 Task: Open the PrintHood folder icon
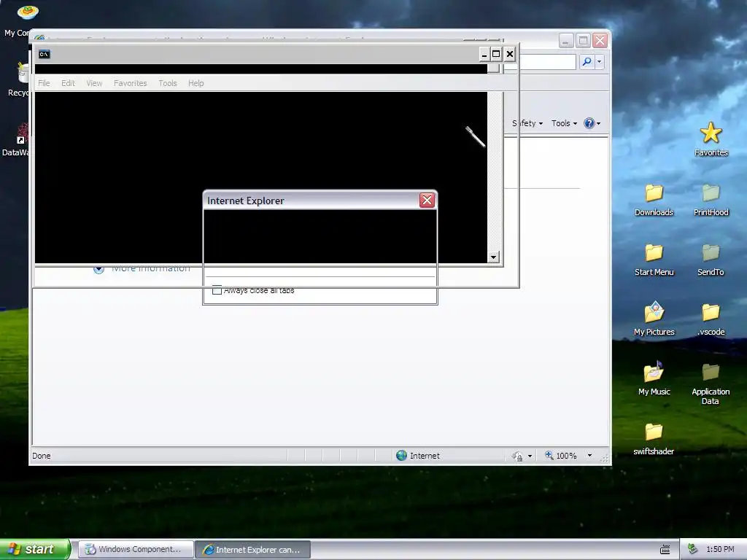pyautogui.click(x=711, y=192)
